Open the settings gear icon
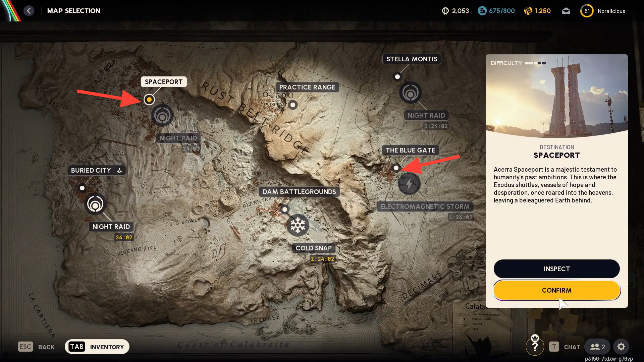The width and height of the screenshot is (644, 362). click(x=621, y=347)
